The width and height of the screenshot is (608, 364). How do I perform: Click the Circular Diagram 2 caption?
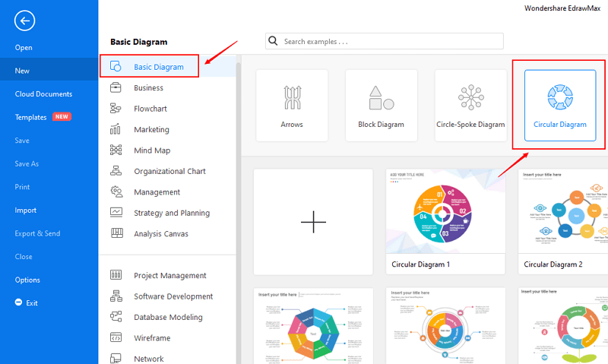click(x=553, y=264)
